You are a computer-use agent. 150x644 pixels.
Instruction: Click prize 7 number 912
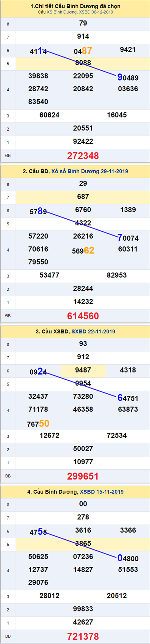point(83,357)
